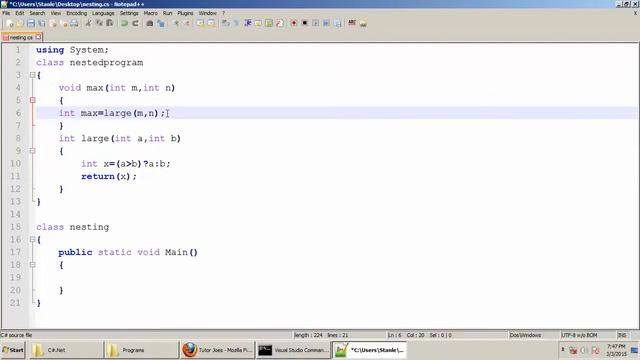Redo the edit with Redo icon
This screenshot has width=640, height=360.
[136, 23]
